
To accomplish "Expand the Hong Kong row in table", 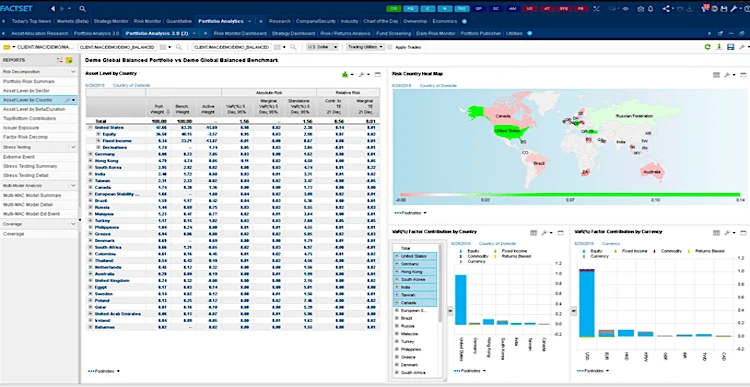I will click(x=90, y=161).
